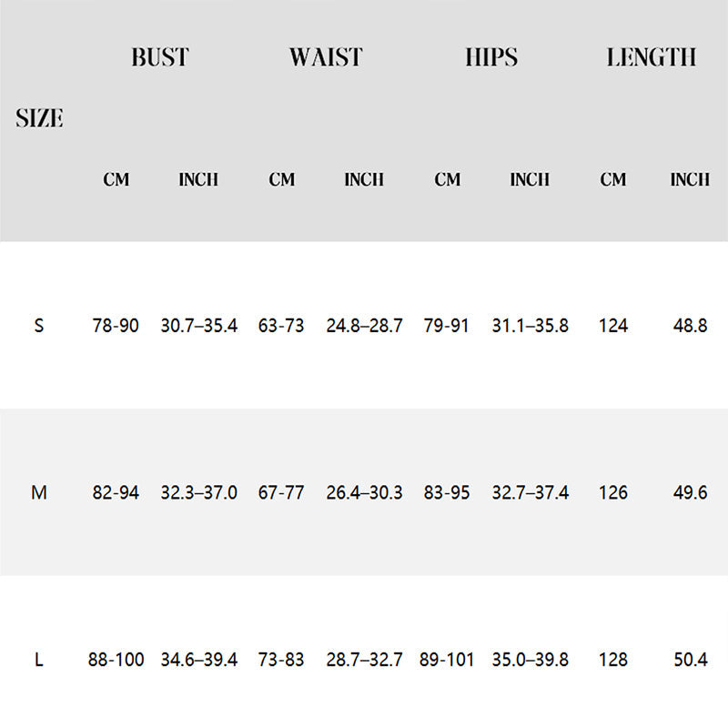Click waist inch value 24.8–28.7
This screenshot has height=728, width=728.
click(x=364, y=325)
